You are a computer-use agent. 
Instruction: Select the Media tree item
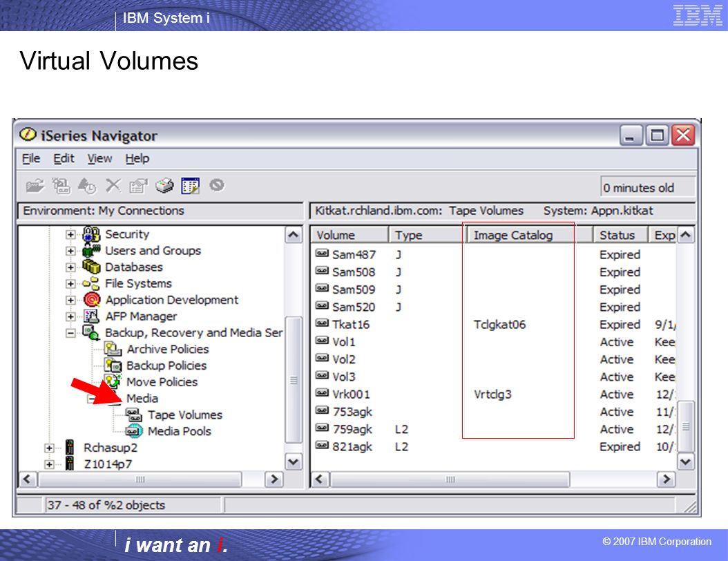click(142, 399)
